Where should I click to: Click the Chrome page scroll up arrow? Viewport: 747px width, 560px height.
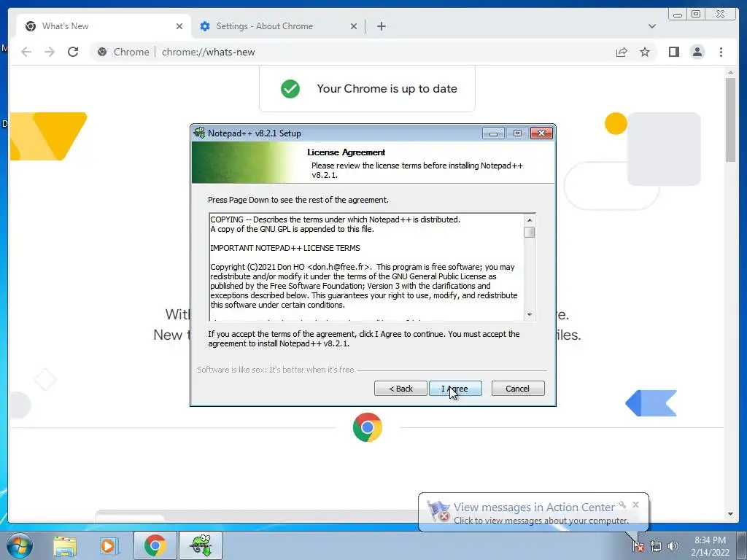730,72
